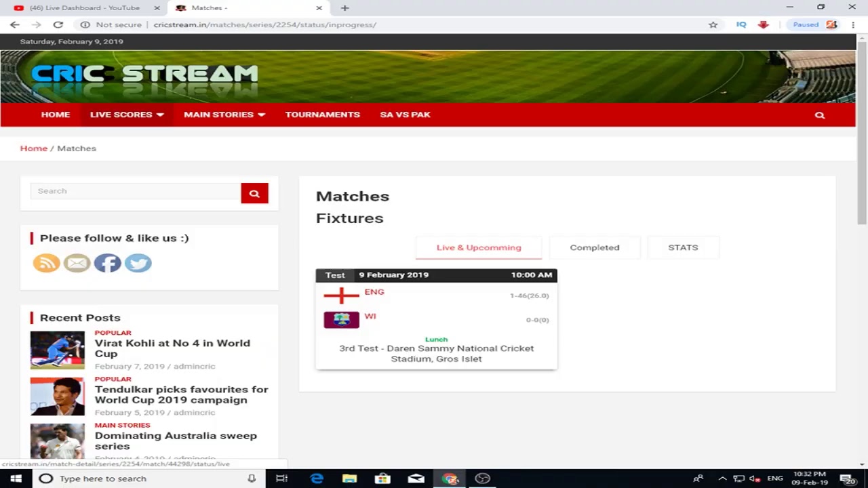Go back with browser back arrow
This screenshot has width=868, height=488.
(15, 24)
